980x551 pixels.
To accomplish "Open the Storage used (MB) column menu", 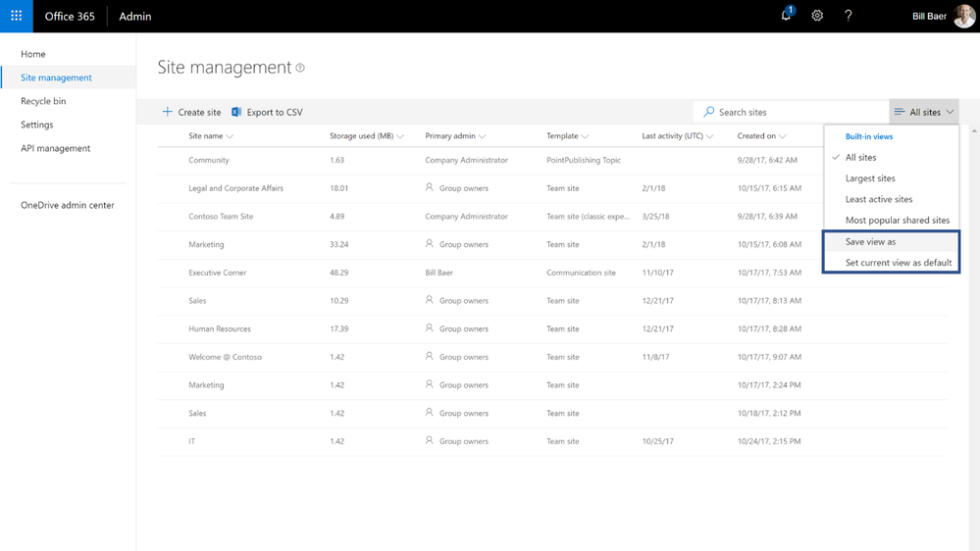I will (367, 135).
